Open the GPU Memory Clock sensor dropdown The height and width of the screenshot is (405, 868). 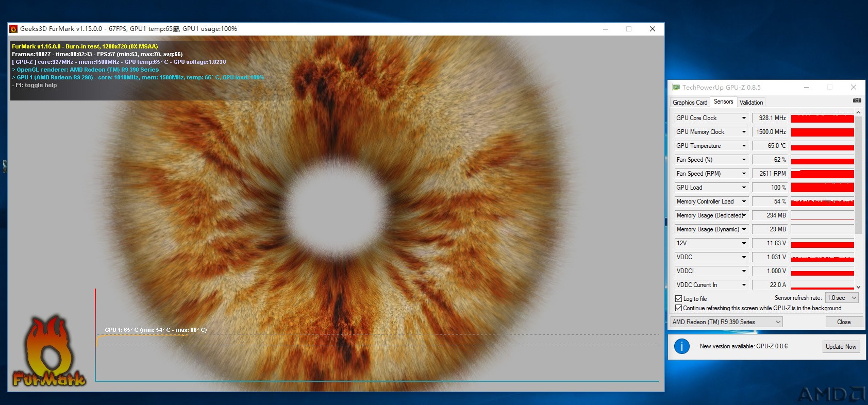coord(744,132)
